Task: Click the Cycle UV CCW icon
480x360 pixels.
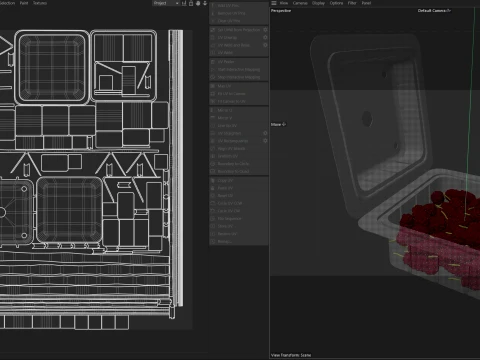Action: click(213, 203)
